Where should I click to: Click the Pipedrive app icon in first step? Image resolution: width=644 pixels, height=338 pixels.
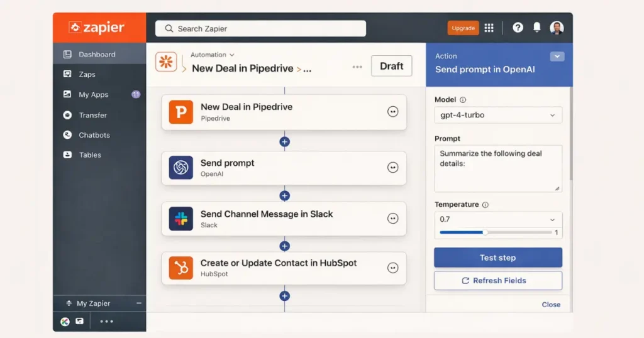pyautogui.click(x=181, y=112)
